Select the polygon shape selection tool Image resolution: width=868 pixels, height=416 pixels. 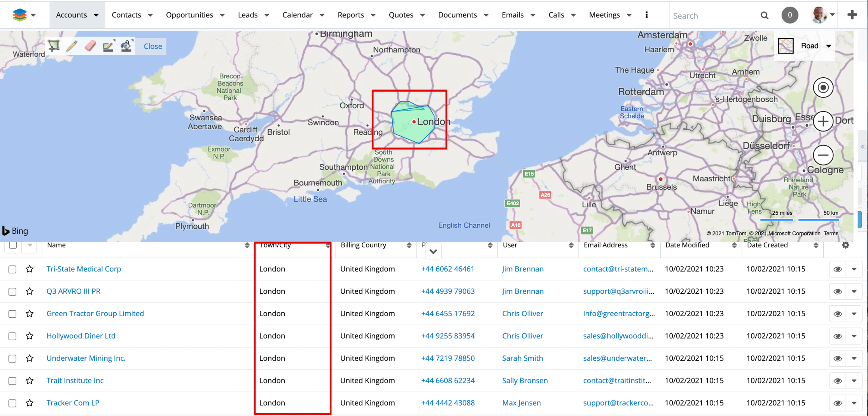[54, 45]
